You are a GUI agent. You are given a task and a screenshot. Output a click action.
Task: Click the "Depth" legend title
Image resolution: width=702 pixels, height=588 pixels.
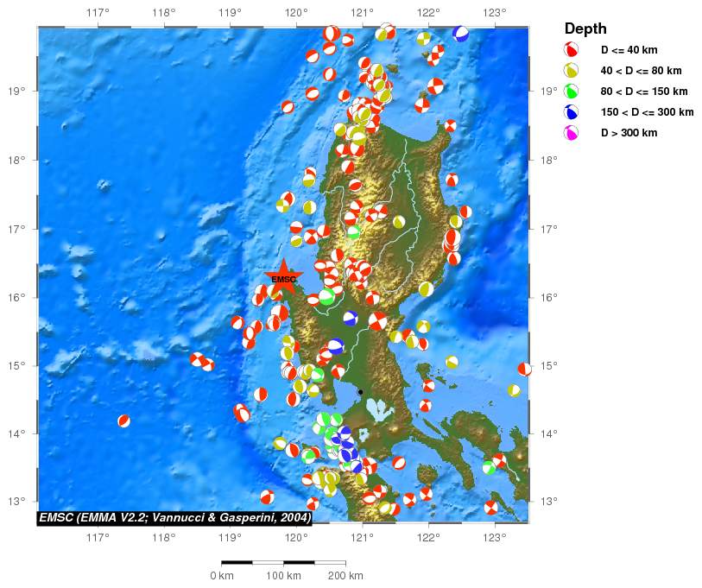585,29
